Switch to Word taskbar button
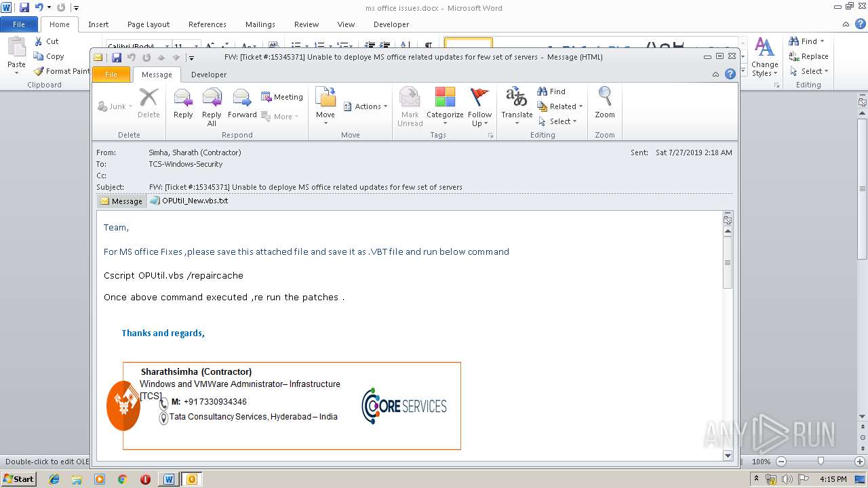The width and height of the screenshot is (868, 488). point(168,479)
